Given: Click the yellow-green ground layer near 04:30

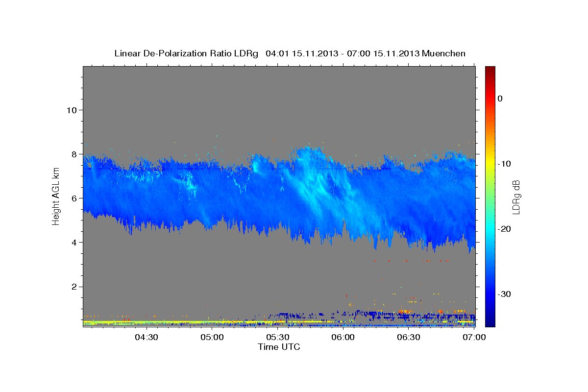Looking at the screenshot, I should [x=147, y=322].
